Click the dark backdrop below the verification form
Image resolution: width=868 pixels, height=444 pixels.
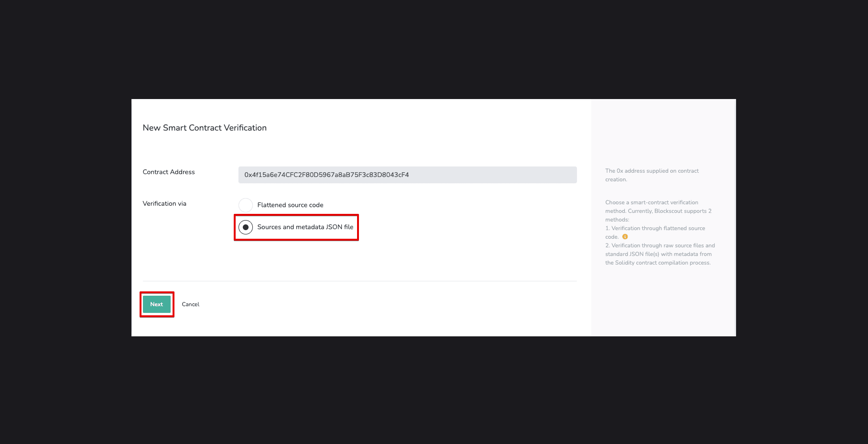434,390
